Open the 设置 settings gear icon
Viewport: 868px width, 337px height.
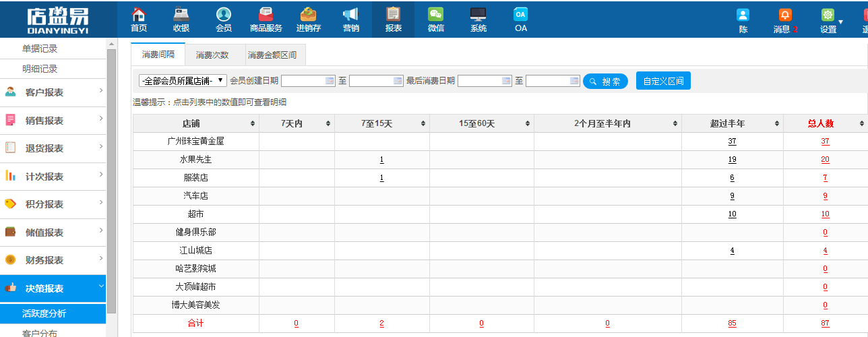(828, 15)
